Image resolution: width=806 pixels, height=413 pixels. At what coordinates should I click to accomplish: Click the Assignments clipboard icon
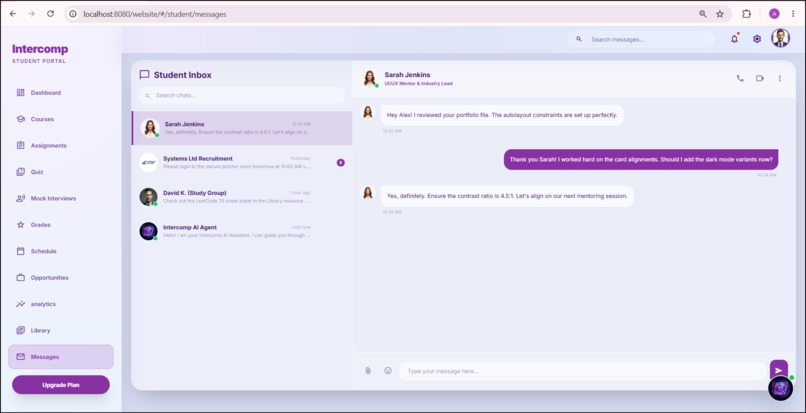tap(21, 146)
